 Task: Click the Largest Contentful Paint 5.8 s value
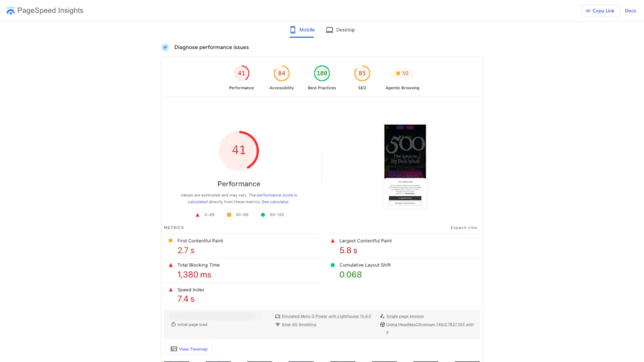348,250
